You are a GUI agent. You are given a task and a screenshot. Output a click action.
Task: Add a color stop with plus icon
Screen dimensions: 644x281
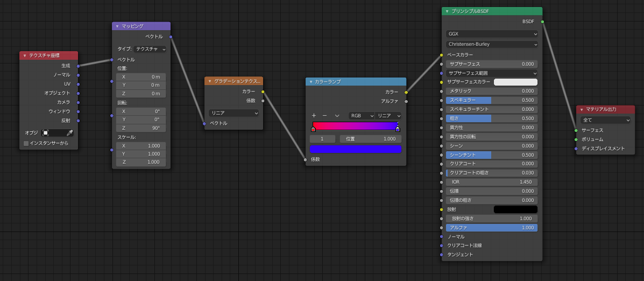point(314,116)
